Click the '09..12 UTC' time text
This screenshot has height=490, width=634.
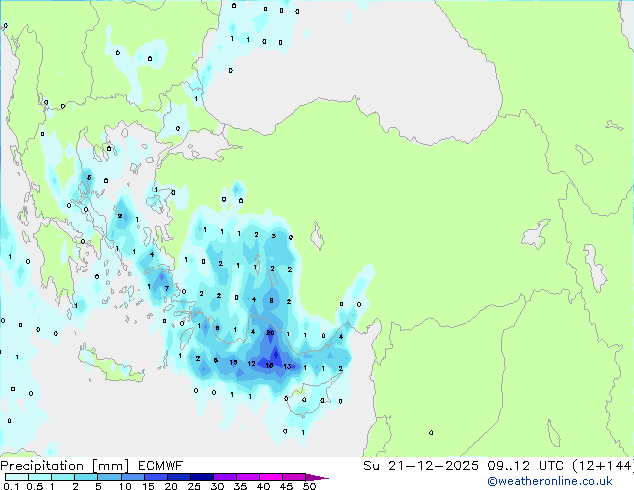pyautogui.click(x=525, y=466)
